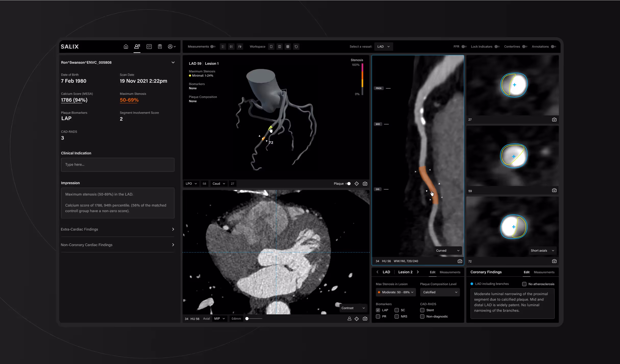The height and width of the screenshot is (364, 620).
Task: Click the home icon in the top navigation
Action: click(126, 47)
